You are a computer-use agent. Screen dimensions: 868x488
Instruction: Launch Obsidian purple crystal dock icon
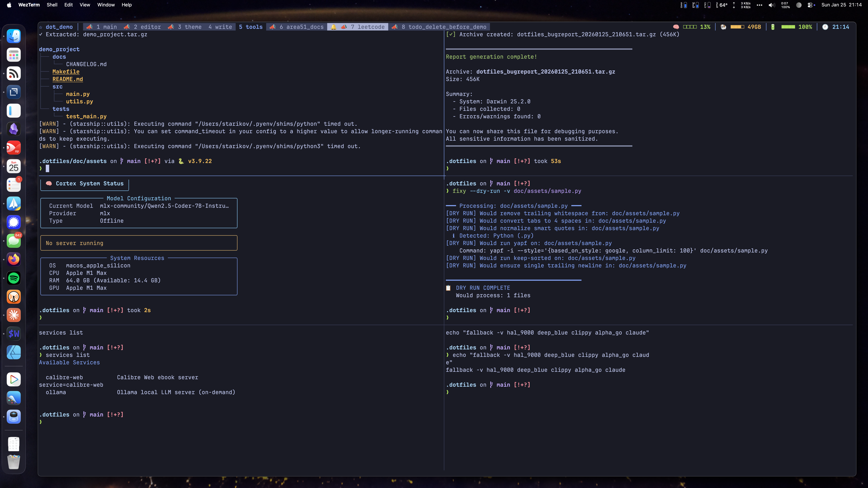click(14, 129)
